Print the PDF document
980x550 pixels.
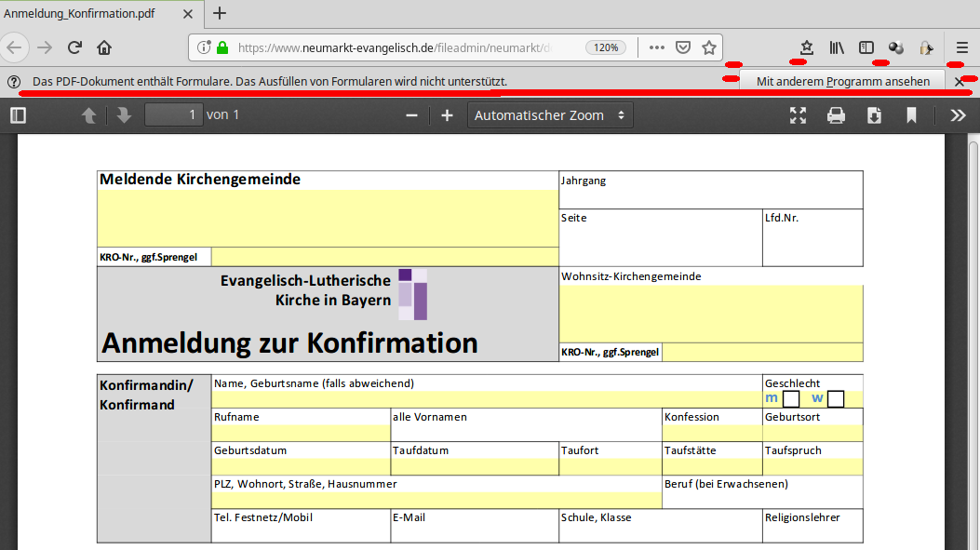pyautogui.click(x=837, y=115)
